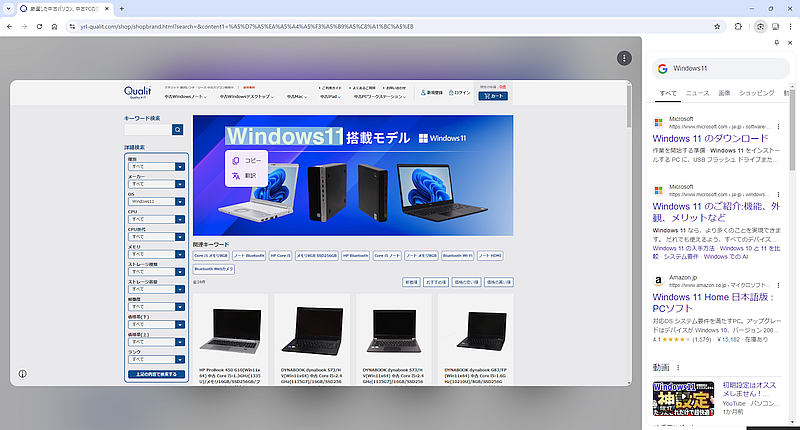Open the メーカー filter dropdown
Viewport: 800px width, 430px height.
(x=156, y=184)
